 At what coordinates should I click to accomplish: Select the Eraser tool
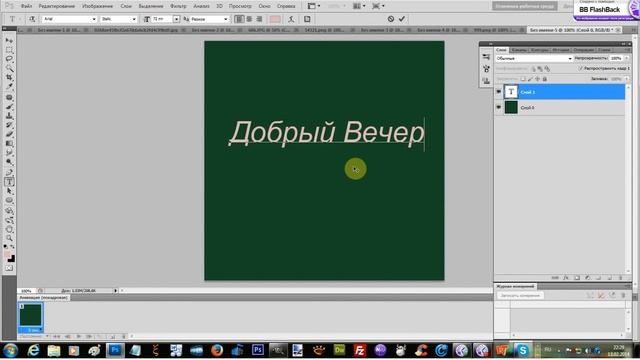point(9,134)
